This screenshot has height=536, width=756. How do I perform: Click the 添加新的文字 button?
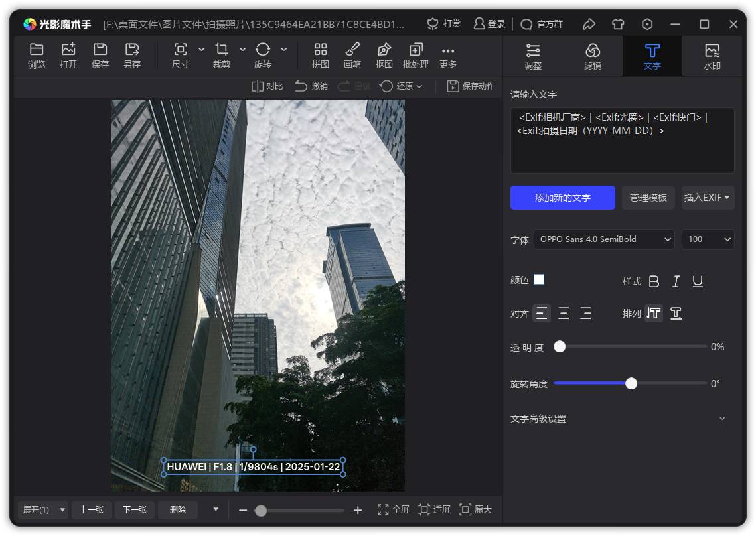[562, 198]
